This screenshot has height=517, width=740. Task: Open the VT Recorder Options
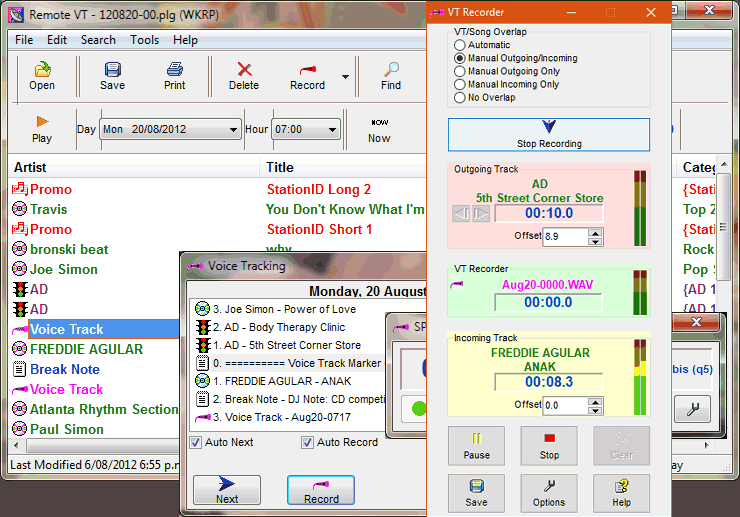click(548, 493)
